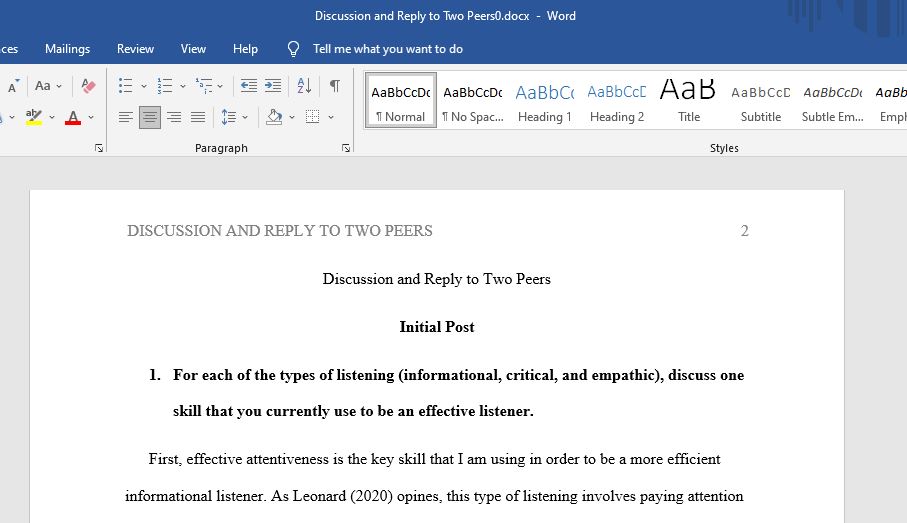
Task: Click the phrase 'effective attentiveness' in the paragraph
Action: (x=257, y=459)
